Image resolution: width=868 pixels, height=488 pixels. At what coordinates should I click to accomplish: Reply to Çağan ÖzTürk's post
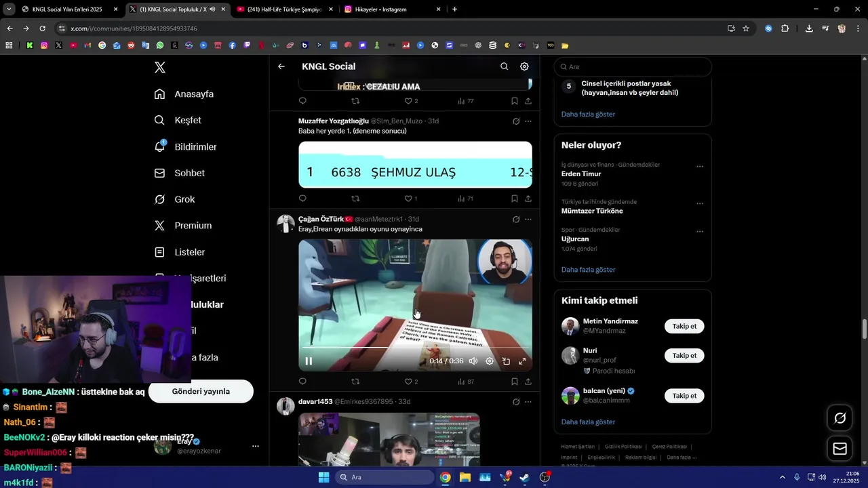tap(302, 382)
